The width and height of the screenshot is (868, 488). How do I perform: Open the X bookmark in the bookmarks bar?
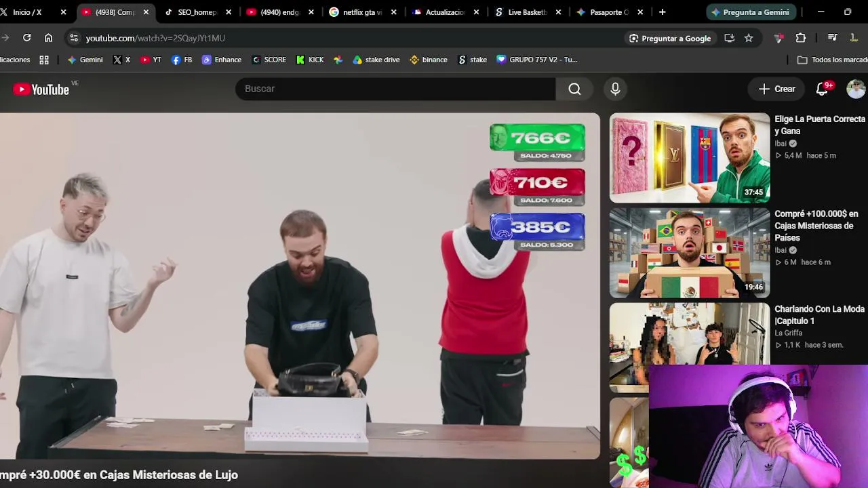(x=121, y=60)
